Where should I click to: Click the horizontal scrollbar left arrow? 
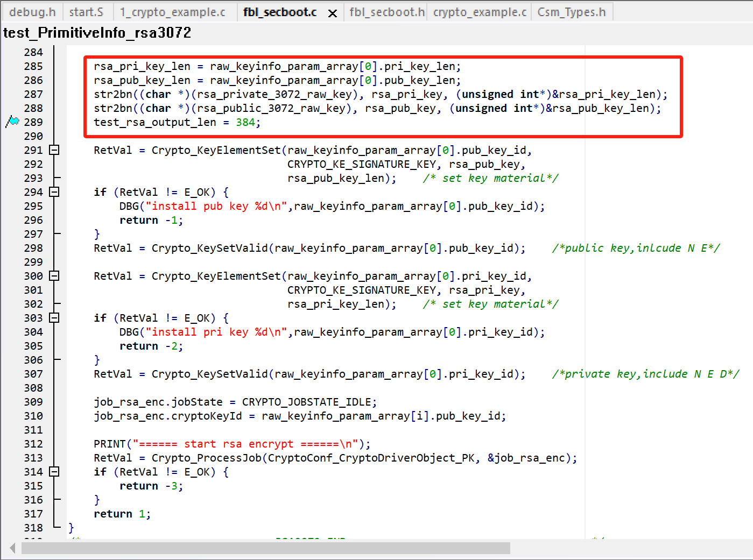tap(12, 548)
